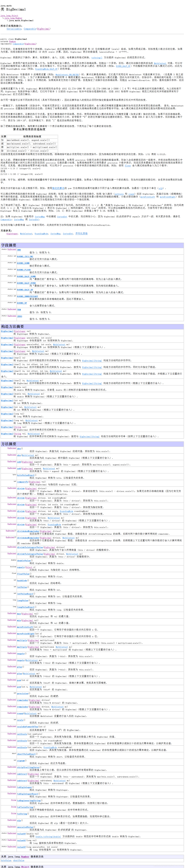Open the BigDecimal(double val) single-argument constructor link
The width and height of the screenshot is (185, 868).
point(7,387)
